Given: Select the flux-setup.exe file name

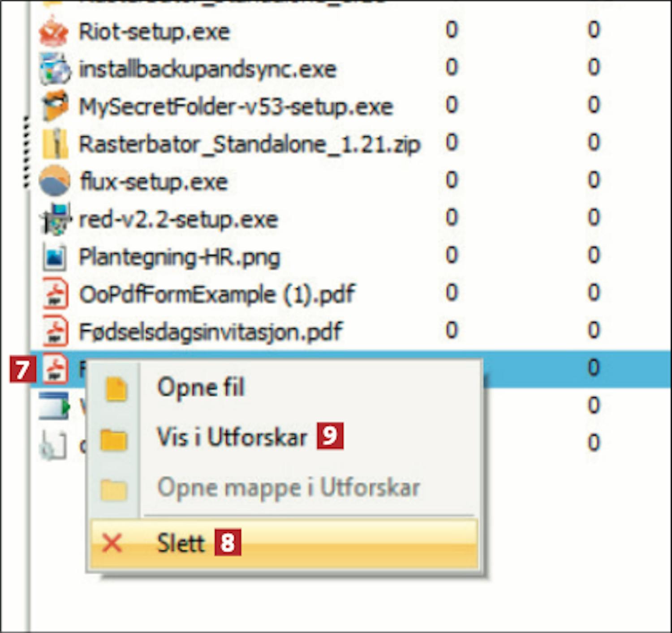Looking at the screenshot, I should pos(154,182).
